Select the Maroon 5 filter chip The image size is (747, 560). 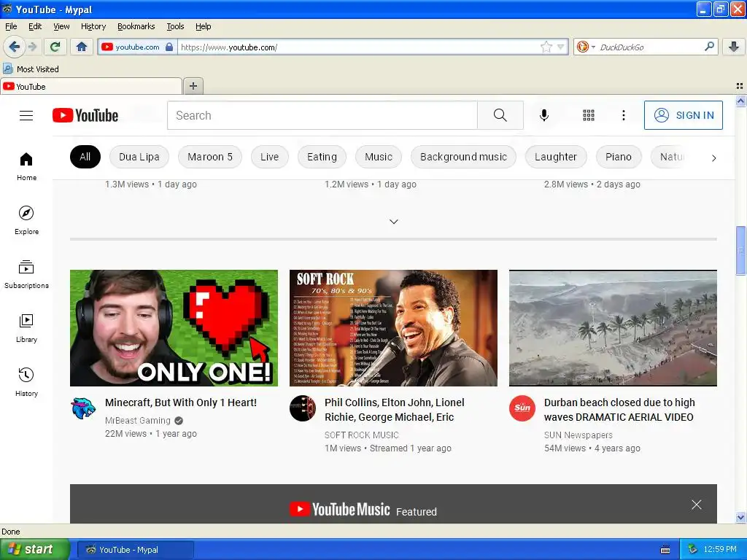pos(210,157)
